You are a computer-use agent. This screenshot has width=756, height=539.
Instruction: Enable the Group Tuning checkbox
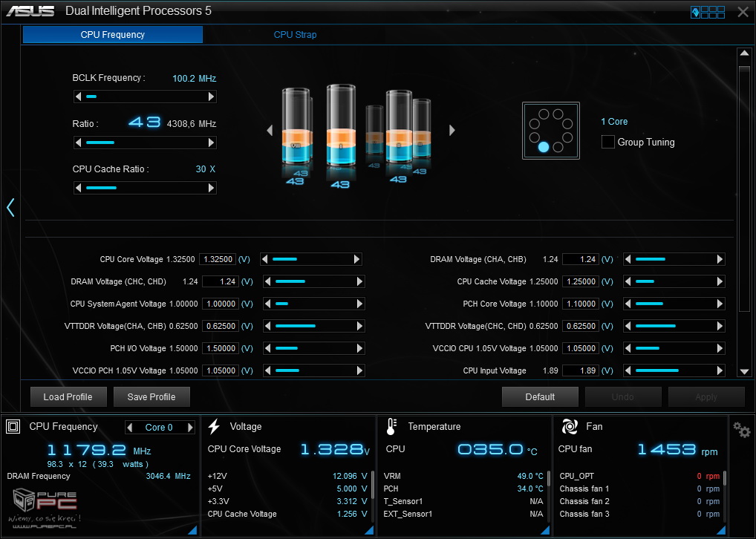pos(608,143)
